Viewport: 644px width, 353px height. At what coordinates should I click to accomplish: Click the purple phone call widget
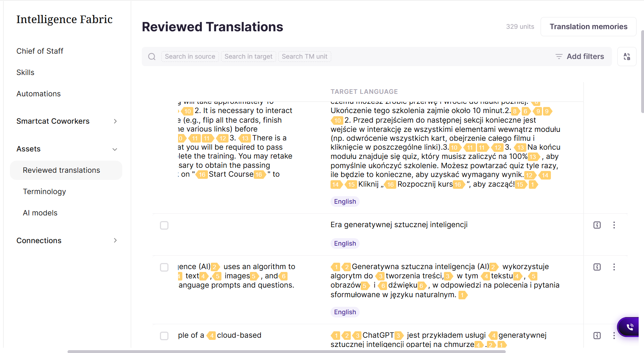pos(629,327)
